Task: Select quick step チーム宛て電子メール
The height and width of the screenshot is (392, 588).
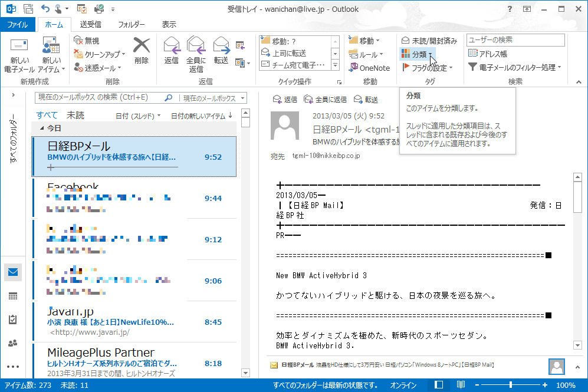Action: click(294, 65)
